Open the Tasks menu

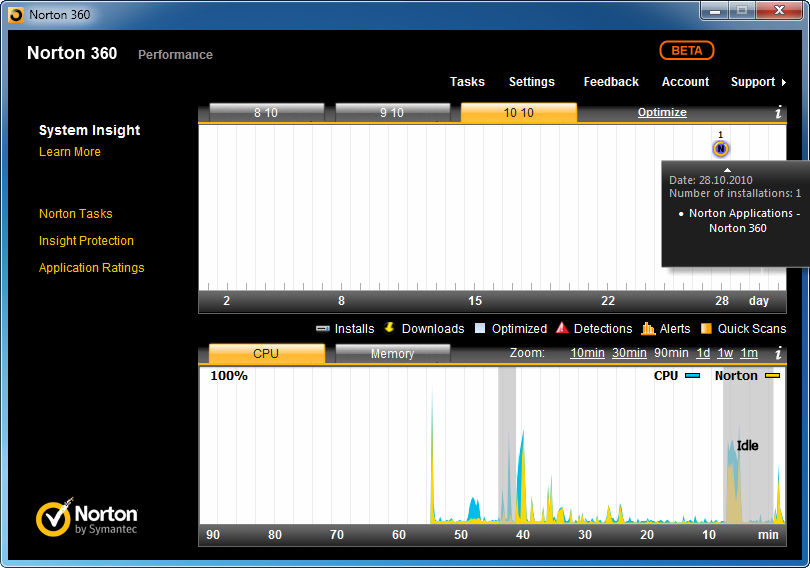click(x=467, y=82)
